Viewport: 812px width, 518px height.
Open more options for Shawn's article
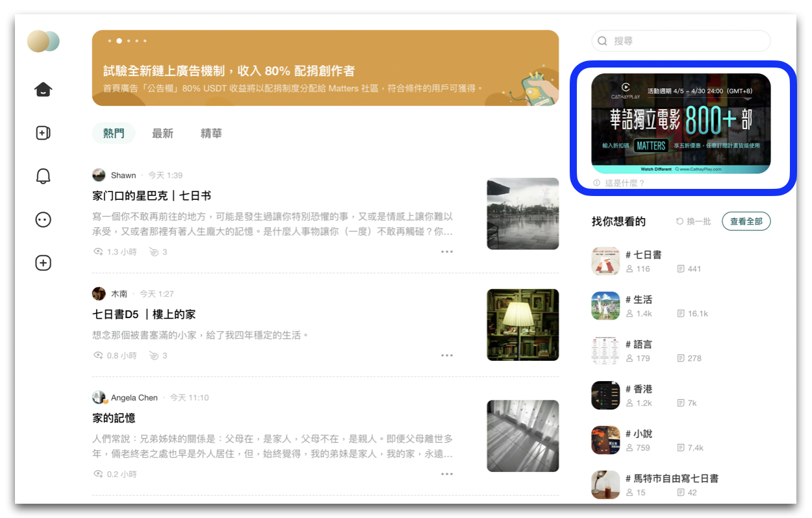click(447, 252)
